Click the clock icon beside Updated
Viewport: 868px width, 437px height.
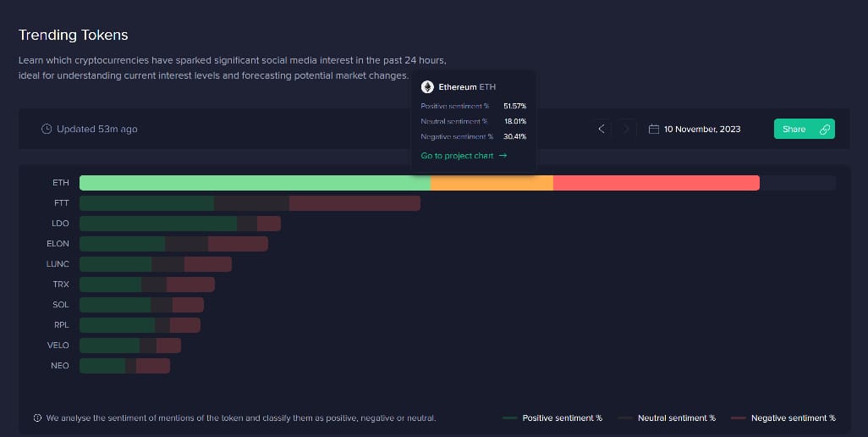tap(47, 129)
